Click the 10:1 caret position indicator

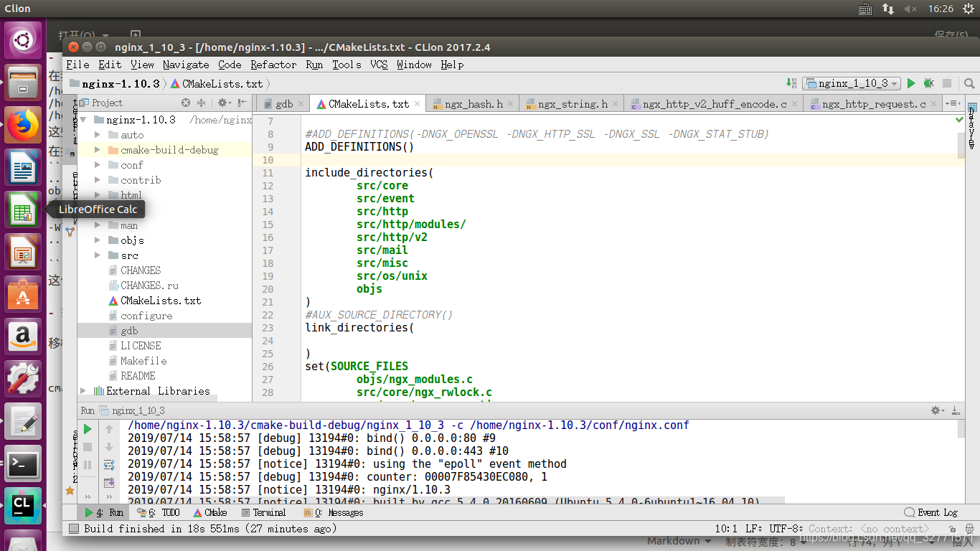pyautogui.click(x=726, y=529)
